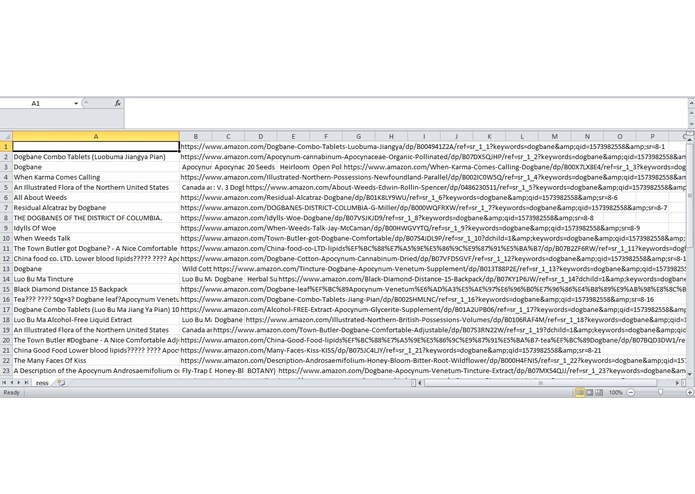Screen dimensions: 695x494
Task: Select row 20 header
Action: (x=6, y=340)
